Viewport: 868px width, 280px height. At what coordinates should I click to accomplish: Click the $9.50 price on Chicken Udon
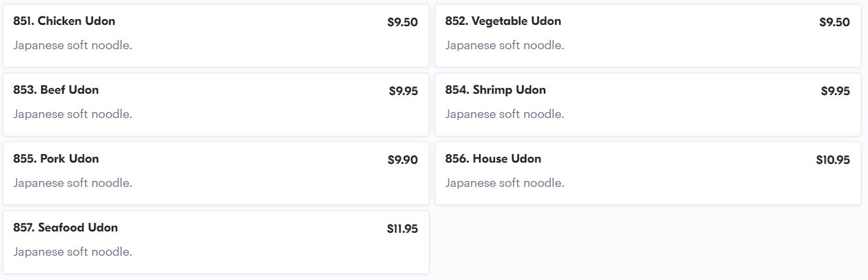pyautogui.click(x=402, y=22)
